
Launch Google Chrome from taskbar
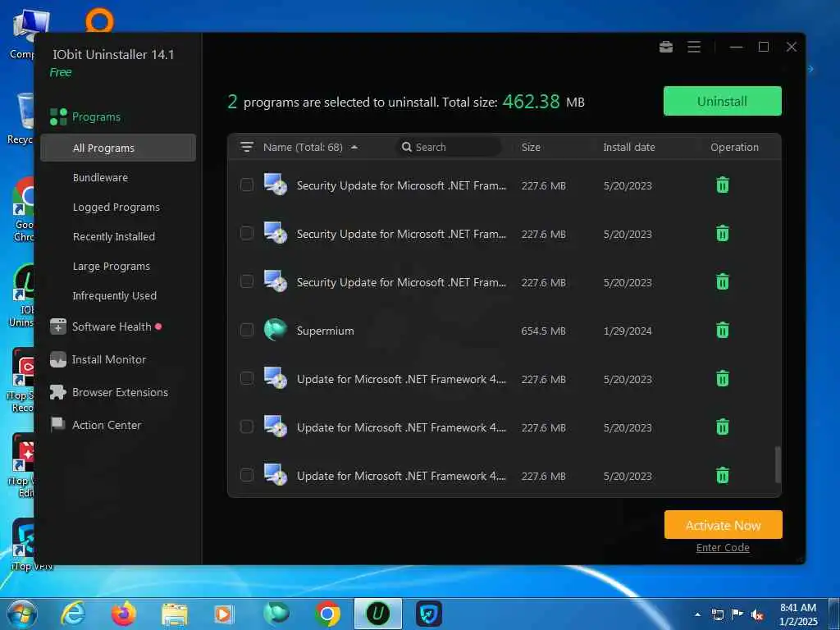[327, 614]
